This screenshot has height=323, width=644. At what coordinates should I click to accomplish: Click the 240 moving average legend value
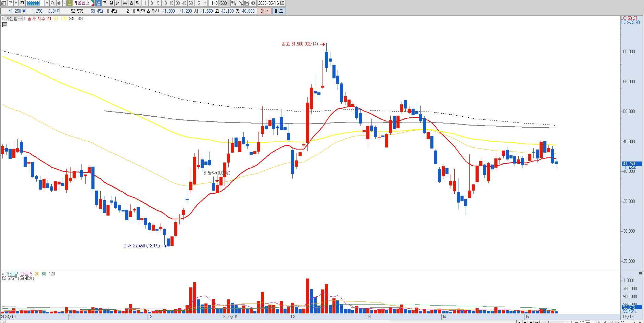tap(72, 18)
